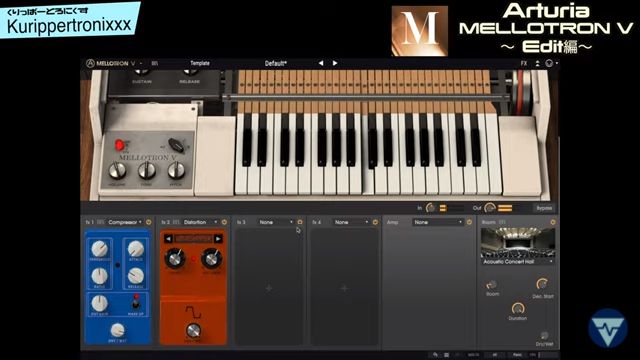Select previous distortion type arrow
Viewport: 640px width, 360px height.
pos(168,239)
